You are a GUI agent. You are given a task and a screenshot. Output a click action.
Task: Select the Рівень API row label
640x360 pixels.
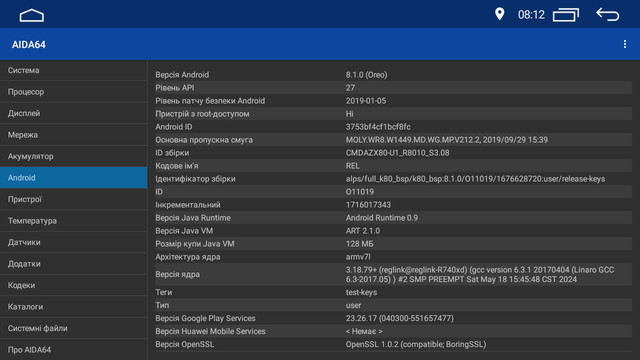pyautogui.click(x=175, y=88)
